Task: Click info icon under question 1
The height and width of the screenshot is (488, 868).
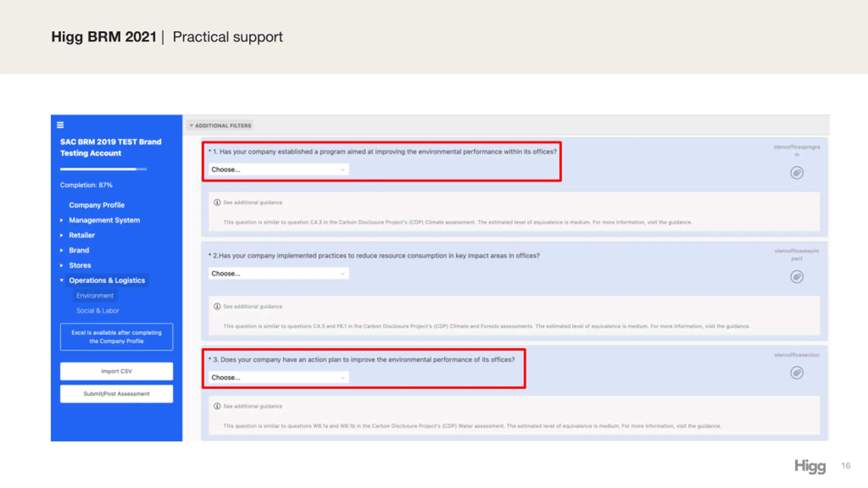Action: 217,202
